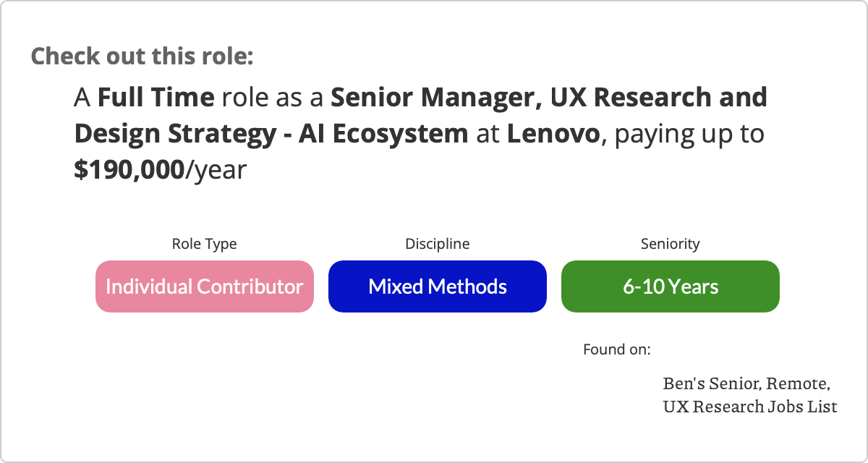Click the 'UX Research and' words in title
This screenshot has height=463, width=868.
click(x=658, y=97)
